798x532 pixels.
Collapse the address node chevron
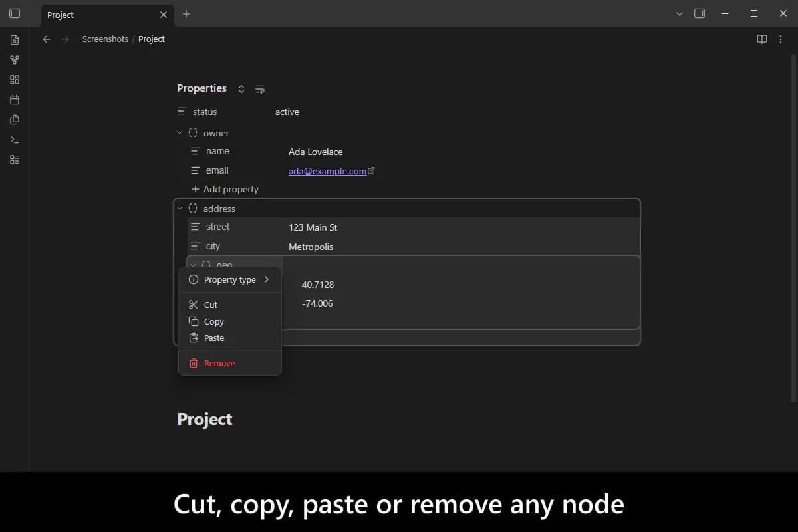pos(180,209)
